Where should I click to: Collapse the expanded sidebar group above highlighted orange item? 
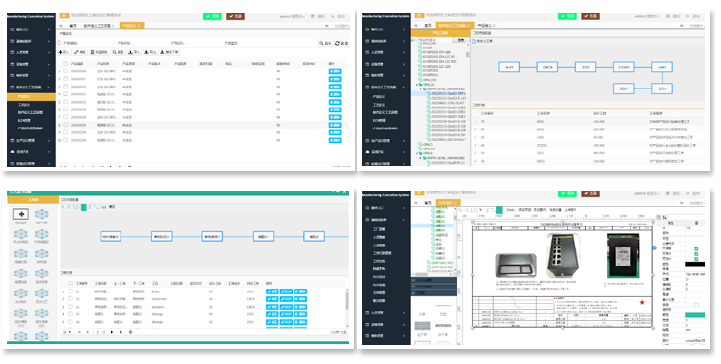tap(31, 87)
